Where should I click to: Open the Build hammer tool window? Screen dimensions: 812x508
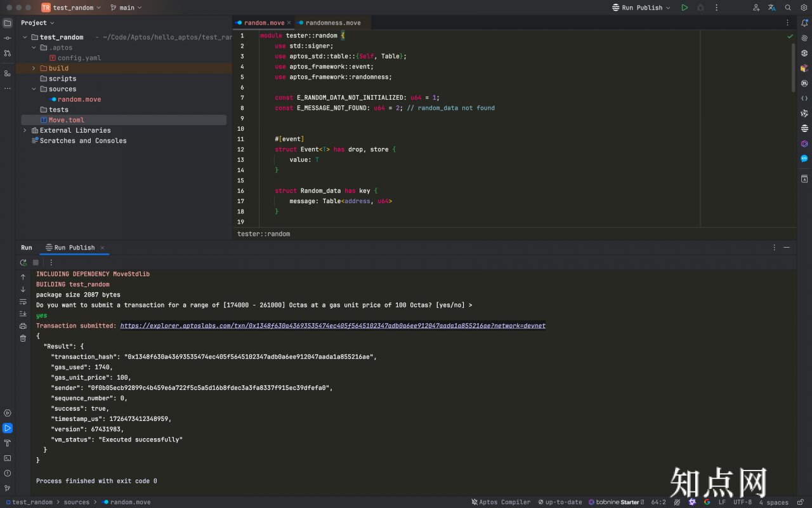pyautogui.click(x=8, y=443)
